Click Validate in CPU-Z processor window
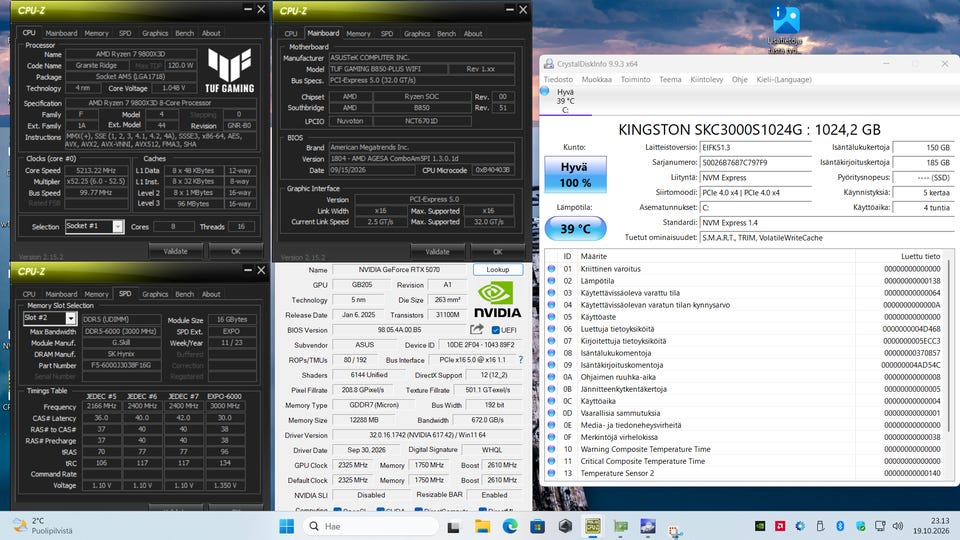960x540 pixels. tap(176, 251)
